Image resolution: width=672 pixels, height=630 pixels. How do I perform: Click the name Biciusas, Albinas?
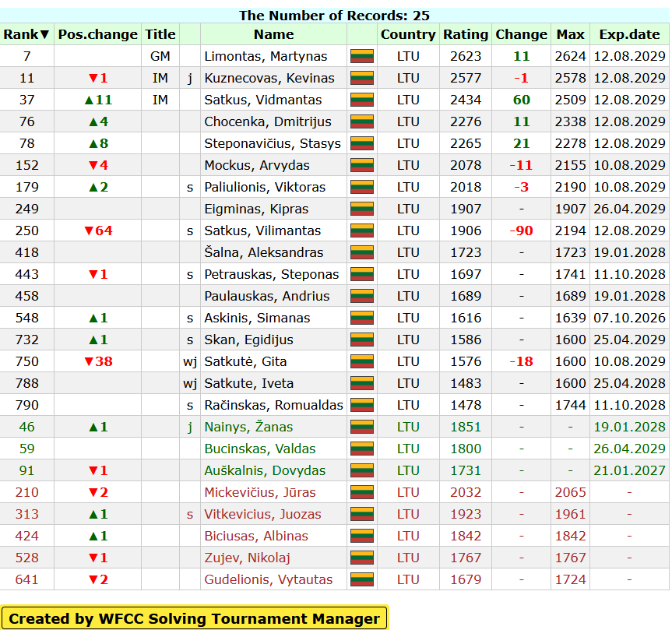point(256,536)
